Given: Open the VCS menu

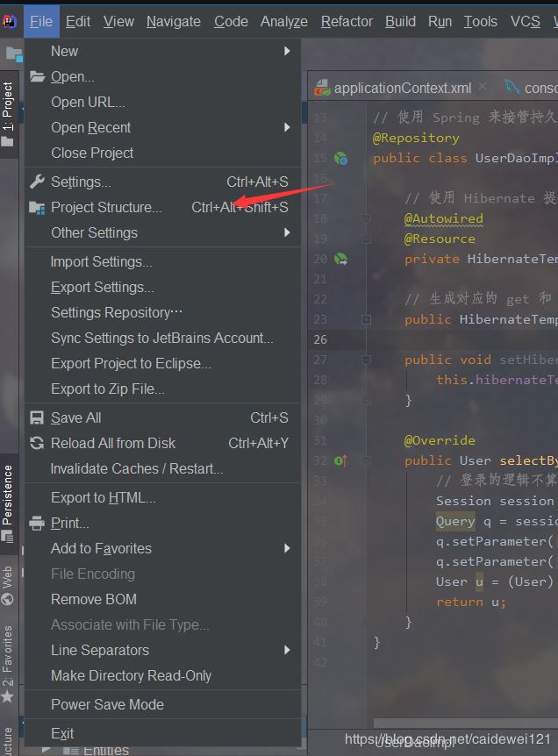Looking at the screenshot, I should point(526,22).
